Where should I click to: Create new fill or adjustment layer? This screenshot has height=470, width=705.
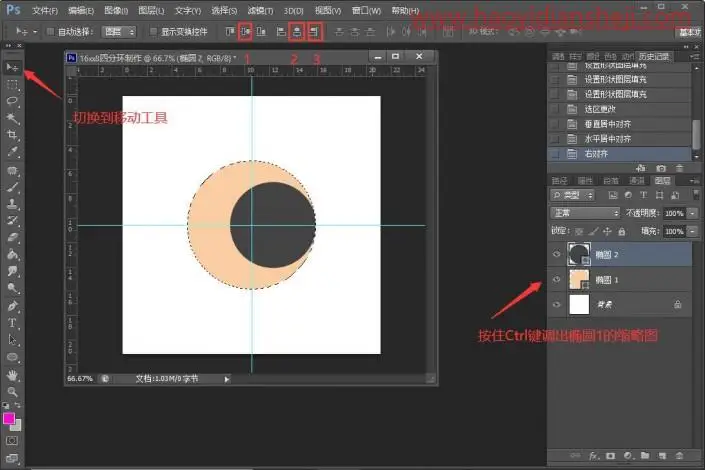pyautogui.click(x=628, y=456)
